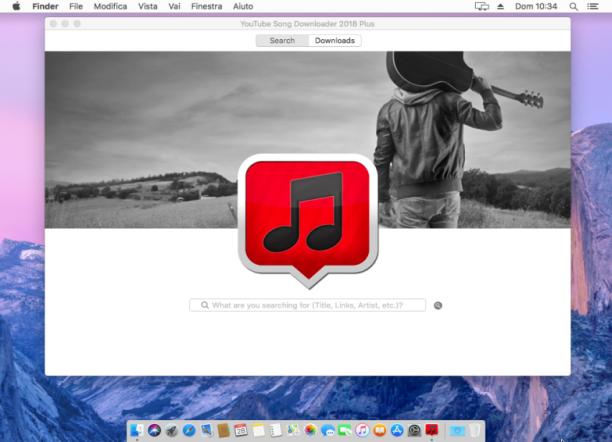Open iTunes from the Dock
The width and height of the screenshot is (612, 442).
(362, 430)
